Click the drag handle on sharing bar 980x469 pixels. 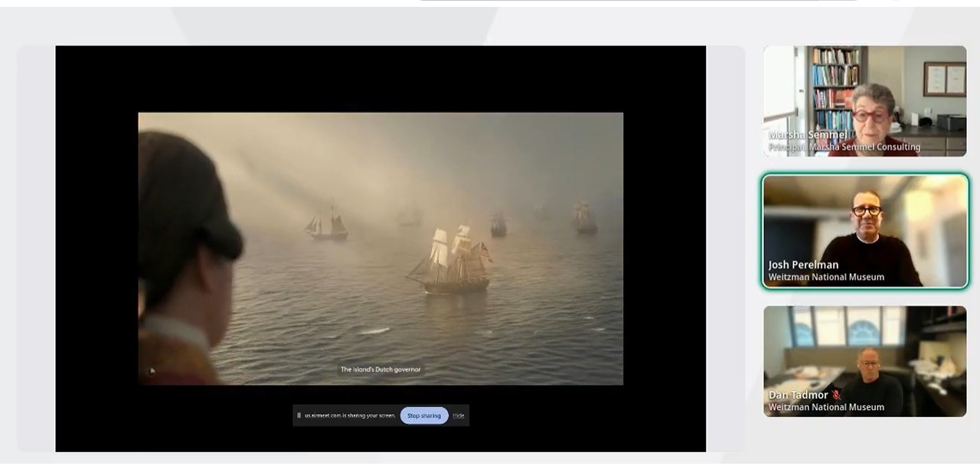(x=299, y=415)
